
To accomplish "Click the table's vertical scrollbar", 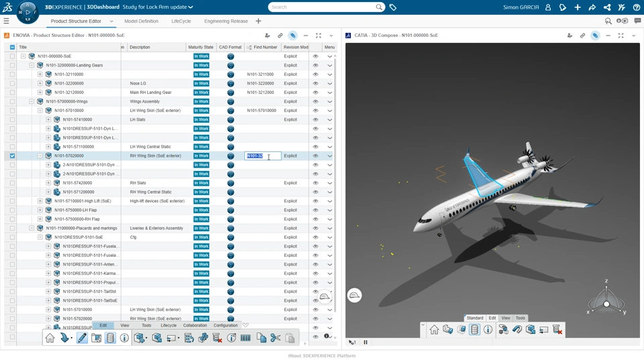I will [x=335, y=185].
